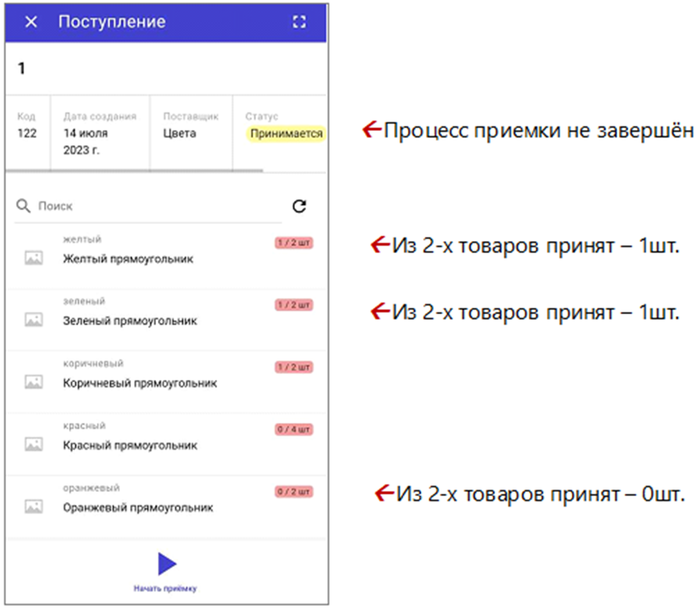The height and width of the screenshot is (608, 700).
Task: Tap the 1 / 2 шт badge for Желтый
Action: pyautogui.click(x=294, y=243)
